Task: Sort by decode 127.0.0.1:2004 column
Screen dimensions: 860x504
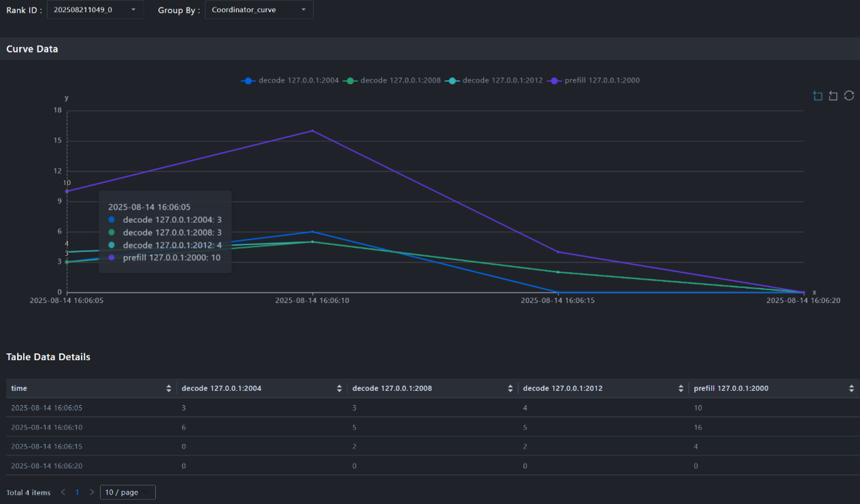Action: point(339,389)
